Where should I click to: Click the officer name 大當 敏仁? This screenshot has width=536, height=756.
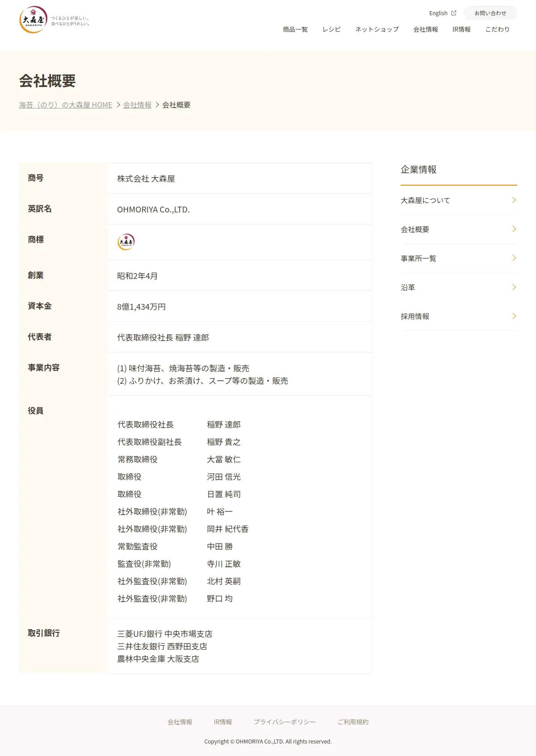(x=224, y=459)
